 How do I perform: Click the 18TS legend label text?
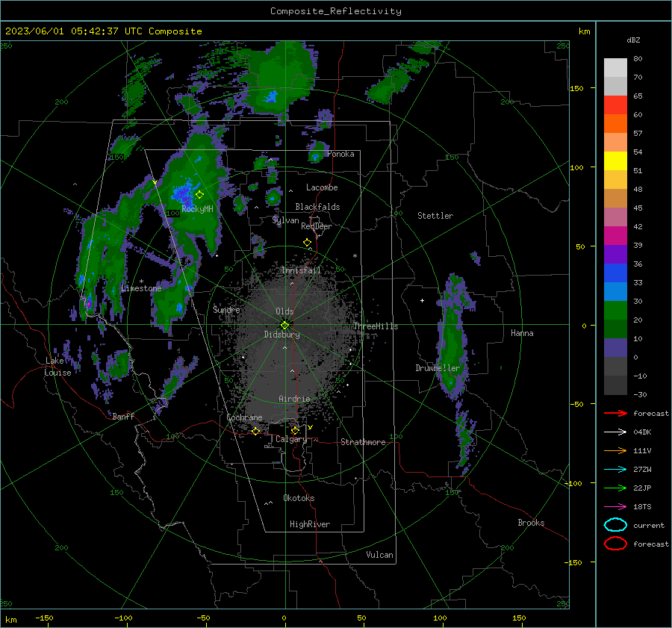click(642, 507)
